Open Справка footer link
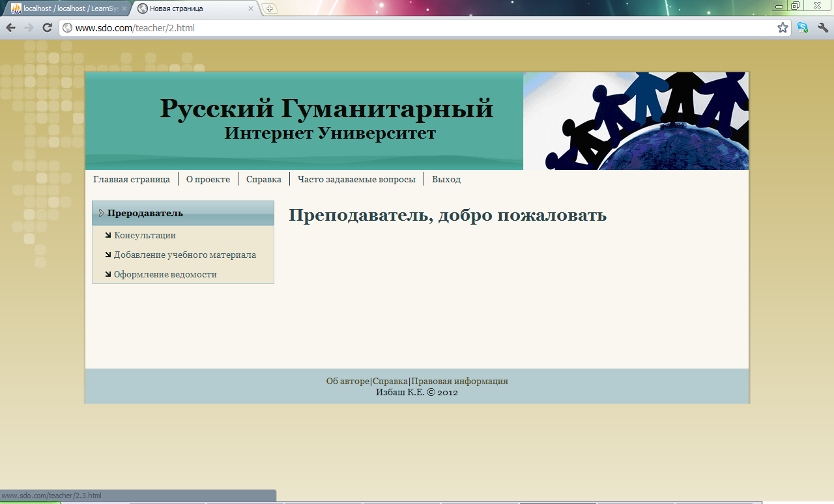The width and height of the screenshot is (834, 504). (x=390, y=381)
